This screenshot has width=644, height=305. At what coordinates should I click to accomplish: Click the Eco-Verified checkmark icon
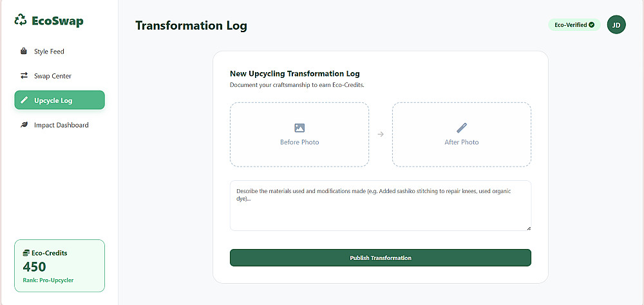tap(592, 25)
